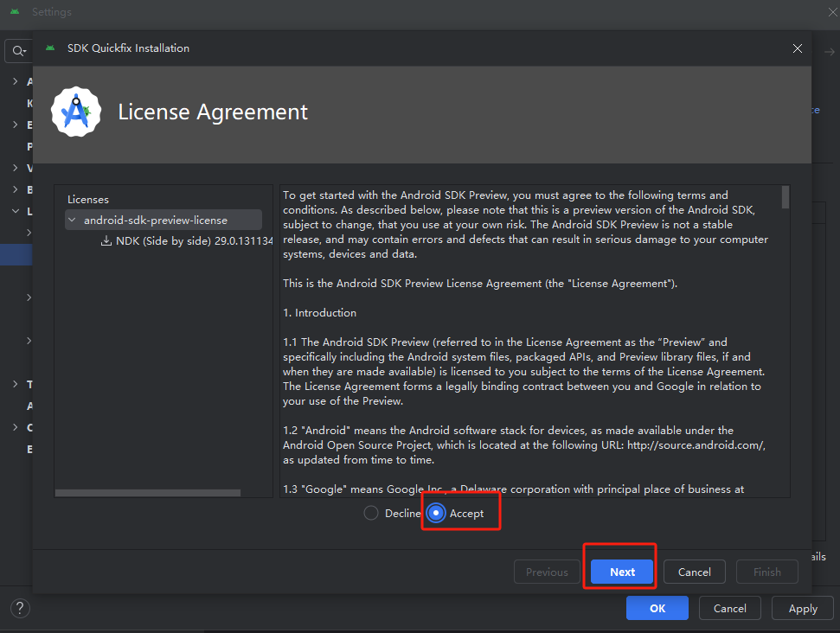Click the NDK download arrow icon
Image resolution: width=840 pixels, height=633 pixels.
tap(106, 241)
